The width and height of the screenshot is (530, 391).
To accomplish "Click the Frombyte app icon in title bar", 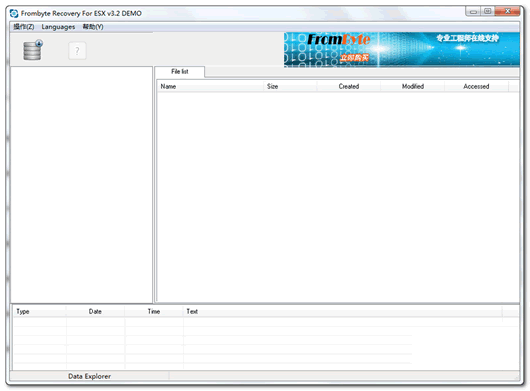I will click(14, 14).
